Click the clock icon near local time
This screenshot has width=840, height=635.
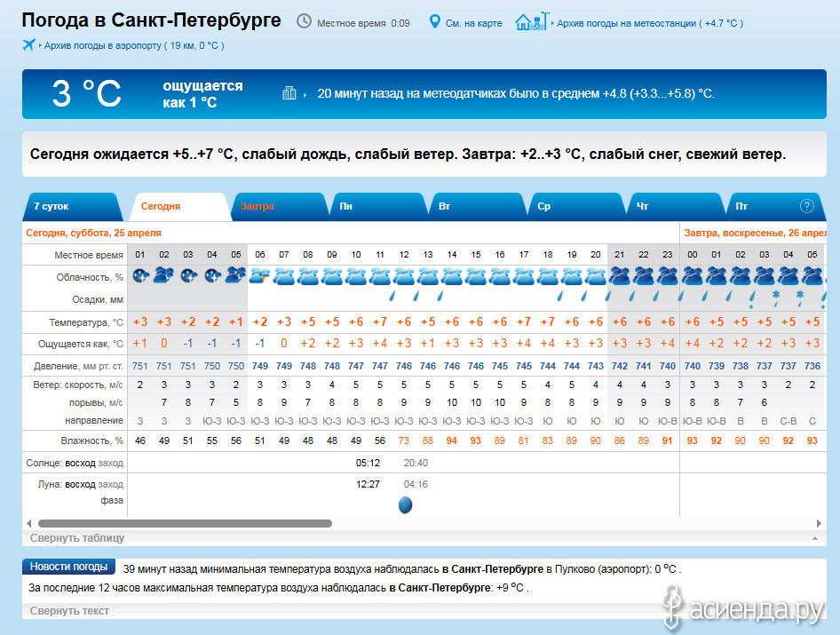click(304, 22)
